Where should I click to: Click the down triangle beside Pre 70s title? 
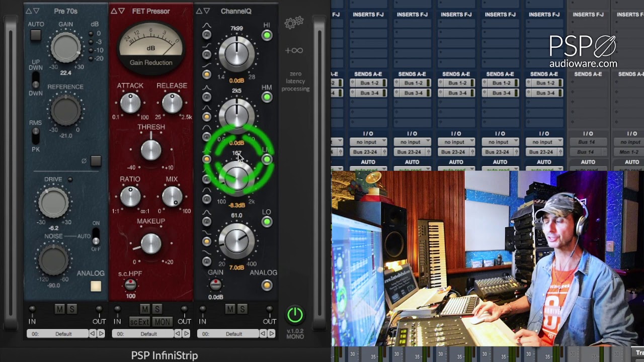click(x=36, y=11)
